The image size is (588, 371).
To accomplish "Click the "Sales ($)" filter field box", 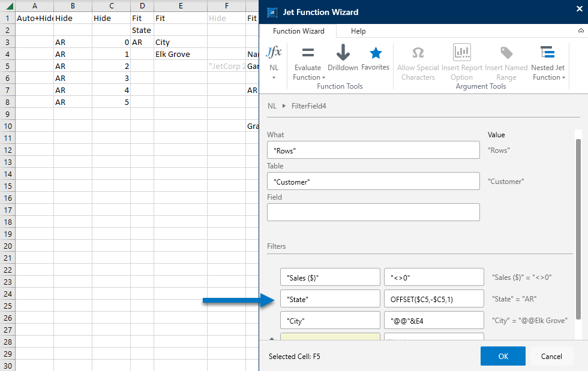I will pyautogui.click(x=330, y=278).
